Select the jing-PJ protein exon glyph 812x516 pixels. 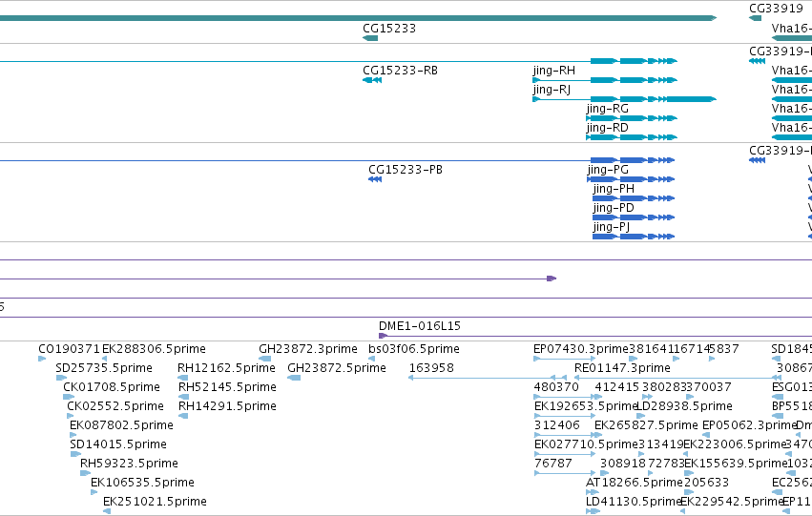pyautogui.click(x=634, y=237)
